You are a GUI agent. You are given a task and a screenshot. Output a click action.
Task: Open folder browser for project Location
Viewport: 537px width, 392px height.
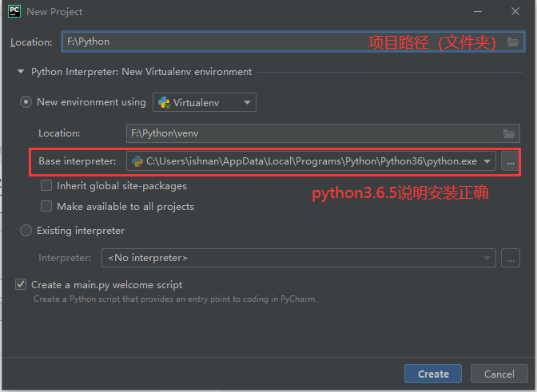[513, 42]
